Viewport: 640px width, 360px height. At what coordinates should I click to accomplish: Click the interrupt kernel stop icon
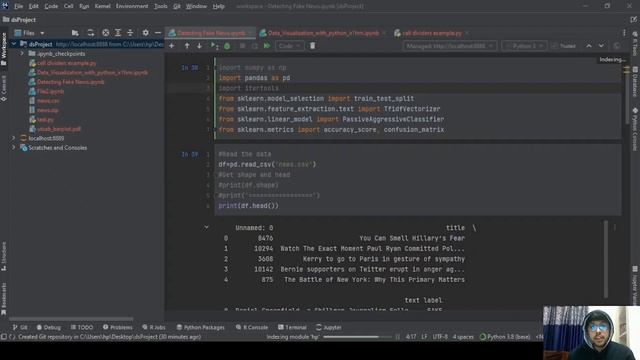[x=242, y=46]
